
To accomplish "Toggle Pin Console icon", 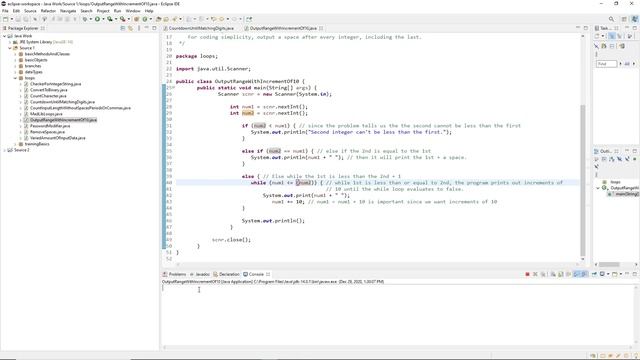I will coord(594,274).
